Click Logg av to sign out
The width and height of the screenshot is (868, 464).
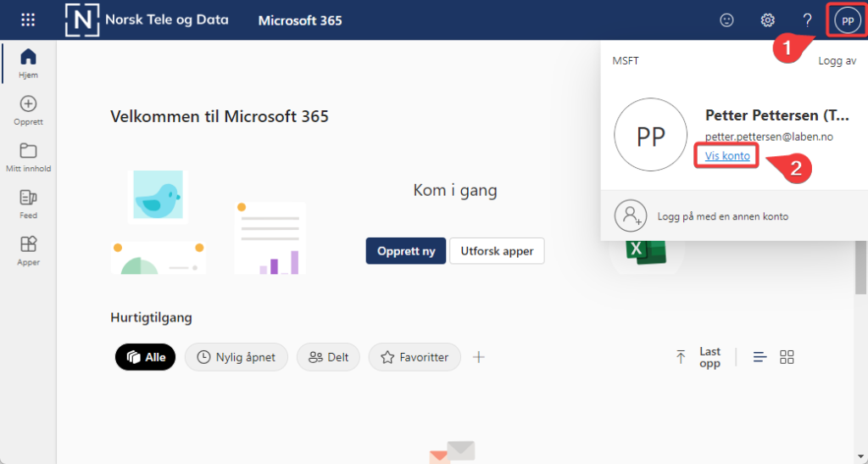tap(837, 61)
